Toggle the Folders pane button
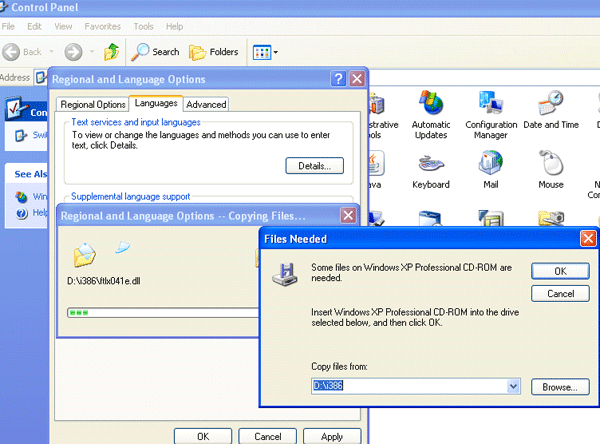 click(x=214, y=52)
